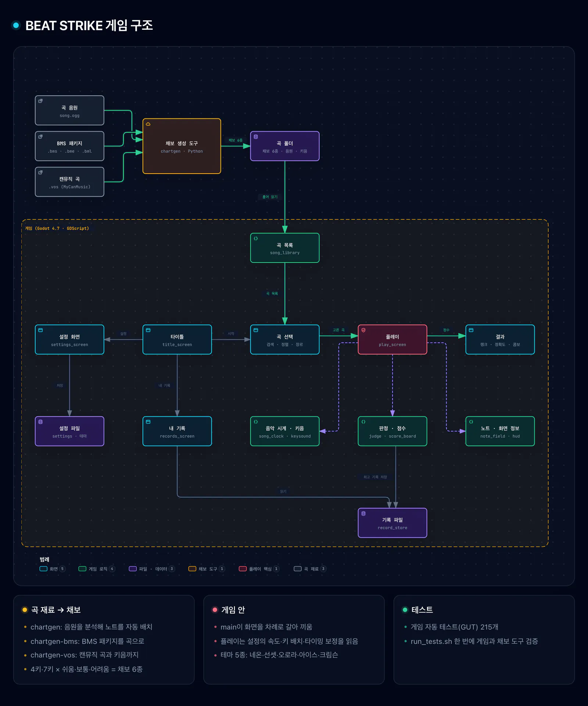Viewport: 588px width, 706px height.
Task: Click the database icon in 기록 파일 node
Action: point(363,513)
